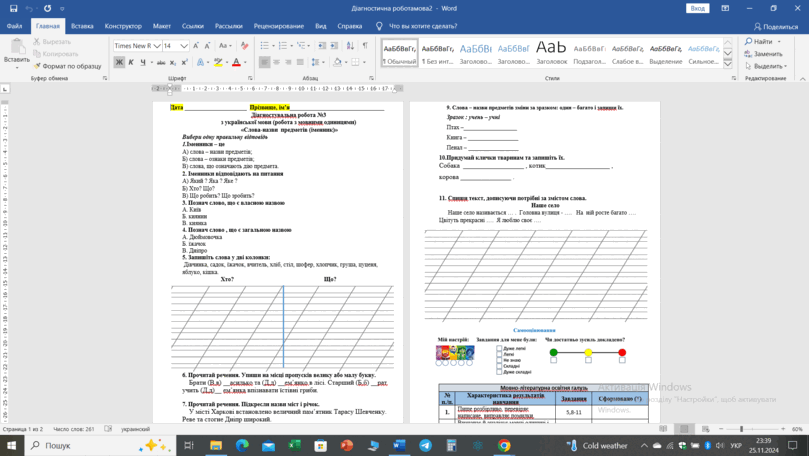The image size is (809, 456).
Task: Open Telegram from the taskbar
Action: pyautogui.click(x=425, y=445)
